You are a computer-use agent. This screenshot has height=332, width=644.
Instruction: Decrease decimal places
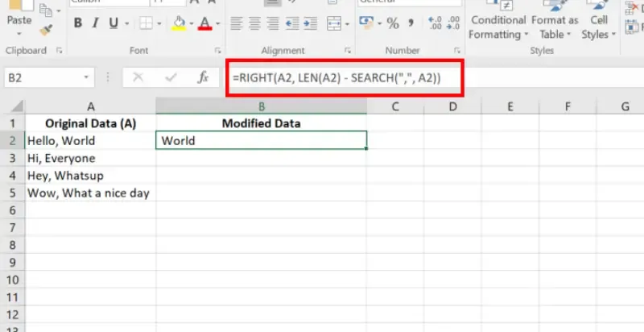pyautogui.click(x=453, y=23)
